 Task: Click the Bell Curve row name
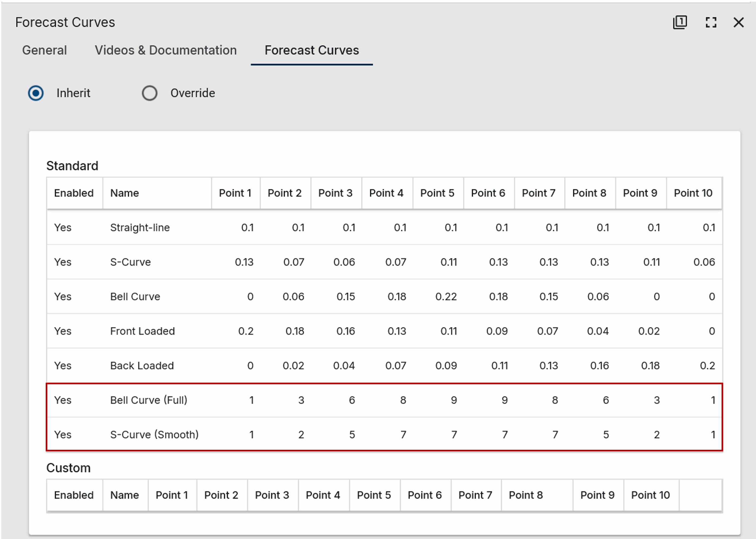[x=135, y=297]
